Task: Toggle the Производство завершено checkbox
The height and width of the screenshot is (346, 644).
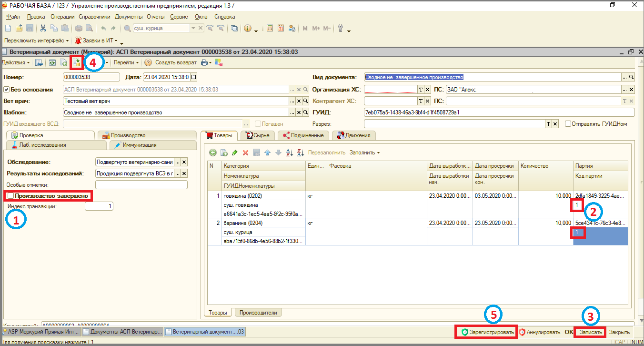Action: [10, 195]
